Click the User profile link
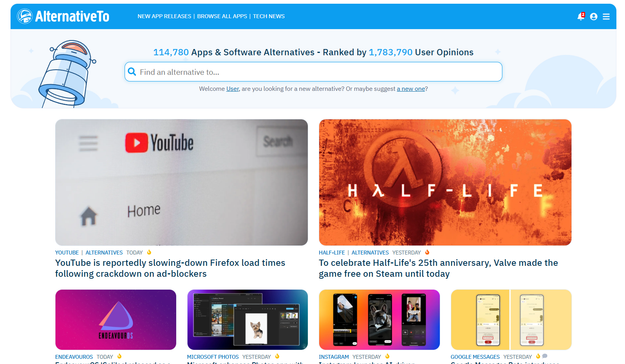 click(x=232, y=89)
